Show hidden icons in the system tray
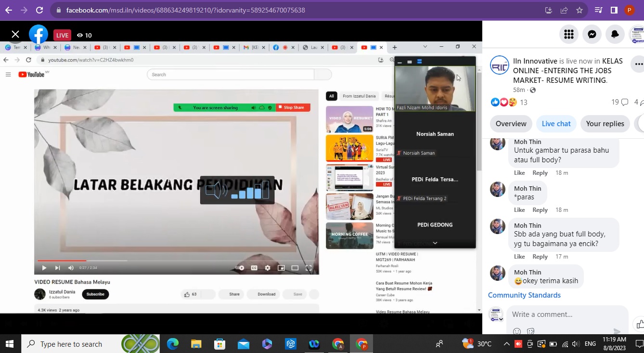The width and height of the screenshot is (644, 353). (x=506, y=344)
